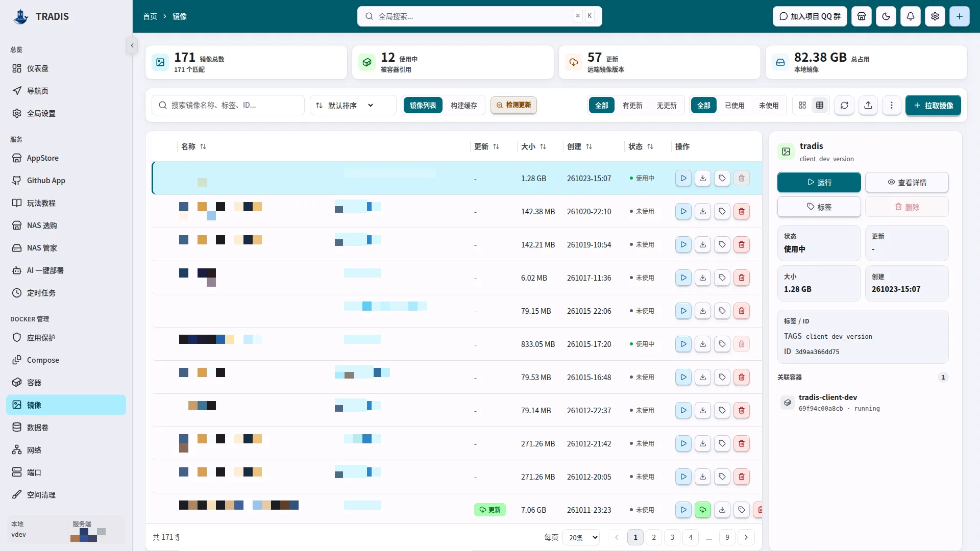
Task: Sort by 创建 column
Action: point(579,146)
